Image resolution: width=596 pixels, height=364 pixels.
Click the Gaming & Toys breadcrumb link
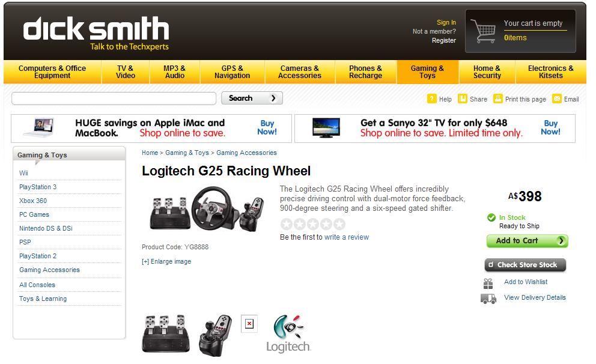[187, 153]
